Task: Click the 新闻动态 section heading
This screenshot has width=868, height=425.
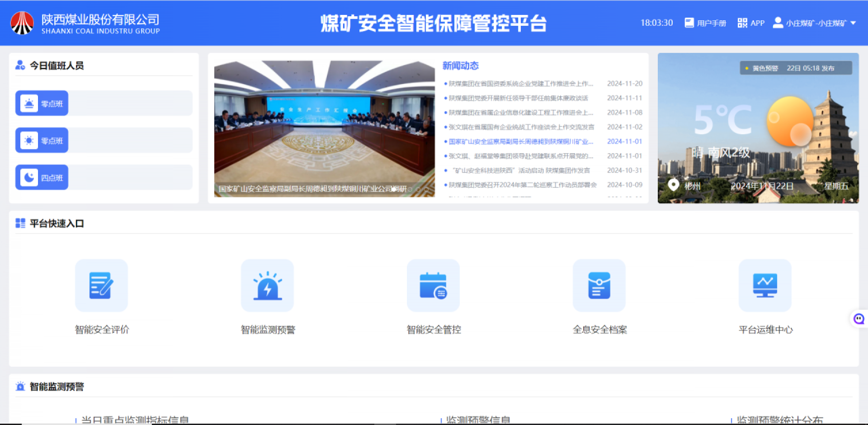Action: tap(460, 65)
